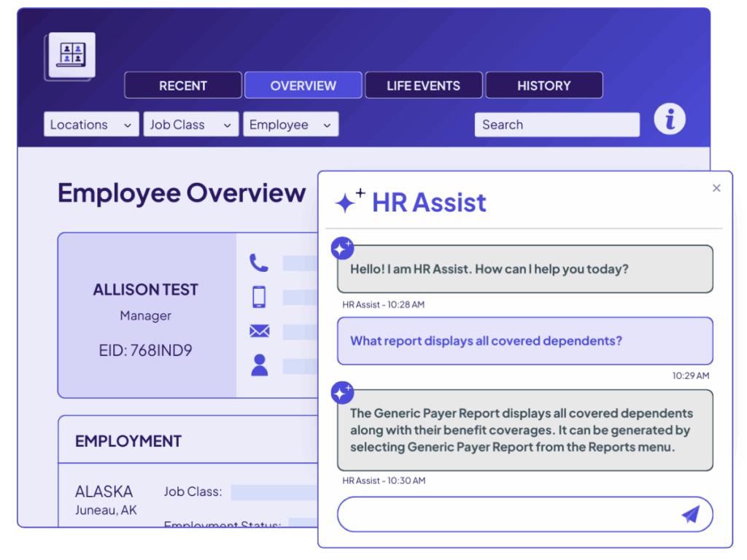Click the person profile icon
This screenshot has width=747, height=560.
point(259,365)
